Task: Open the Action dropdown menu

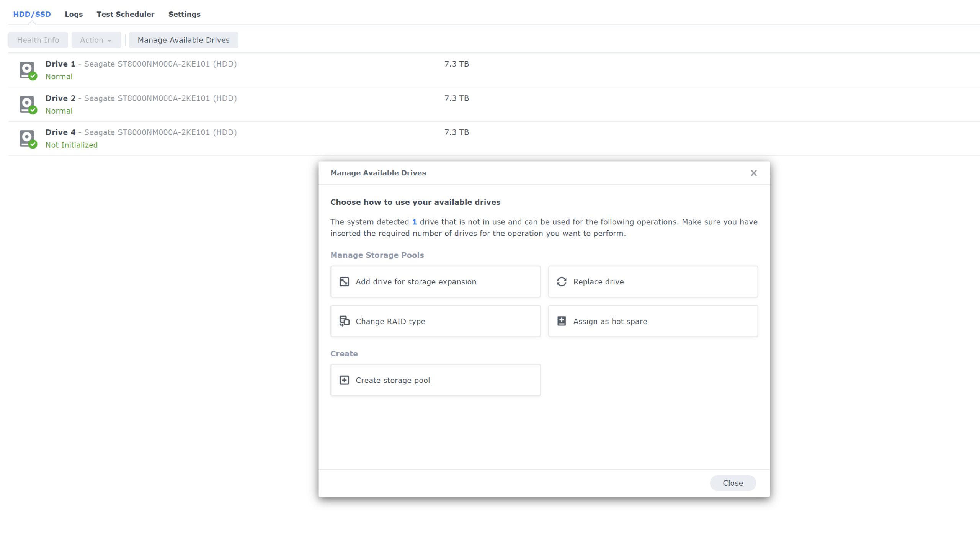Action: click(96, 40)
